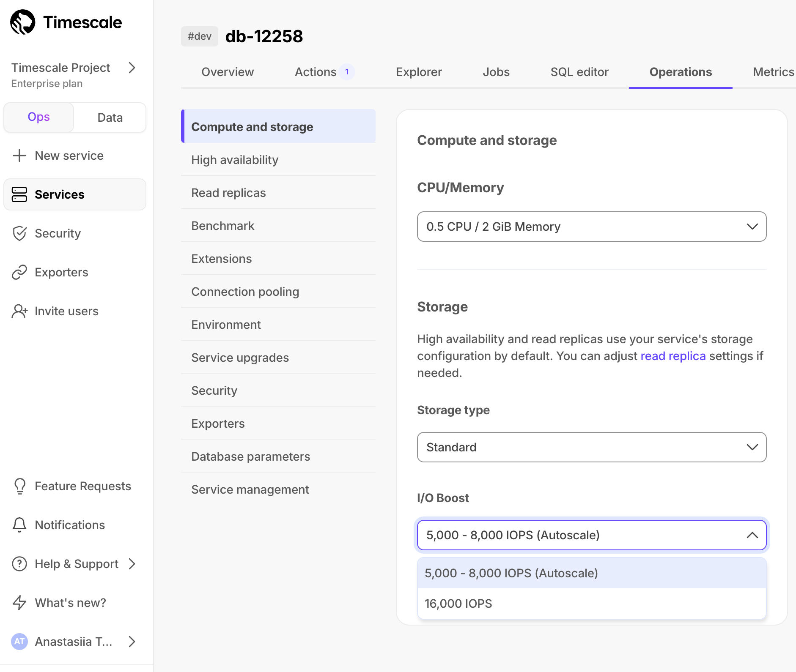
Task: Open Services in the sidebar
Action: click(x=75, y=194)
